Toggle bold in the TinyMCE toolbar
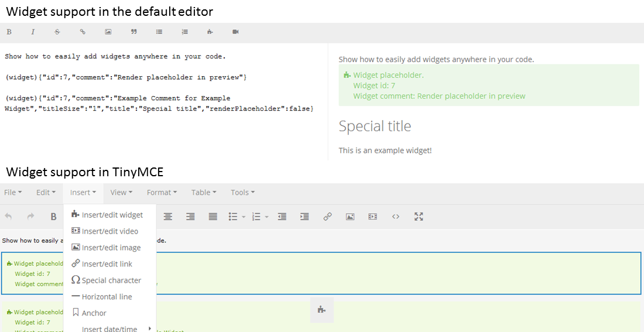Screen dimensions: 644x332 (x=53, y=217)
